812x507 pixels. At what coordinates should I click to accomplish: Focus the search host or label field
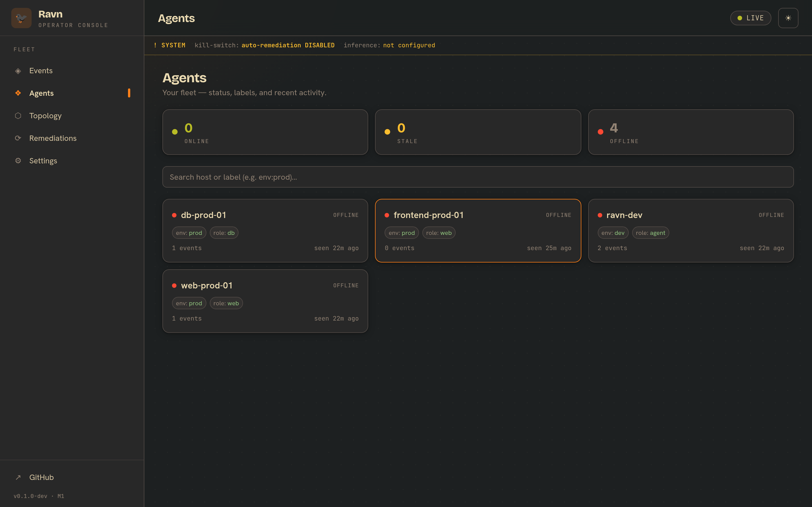tap(478, 177)
